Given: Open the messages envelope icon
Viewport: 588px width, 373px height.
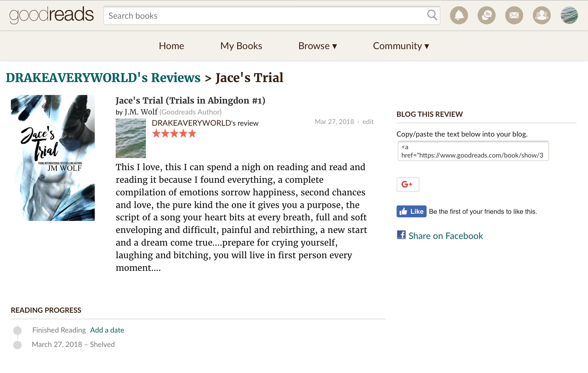Looking at the screenshot, I should coord(514,15).
